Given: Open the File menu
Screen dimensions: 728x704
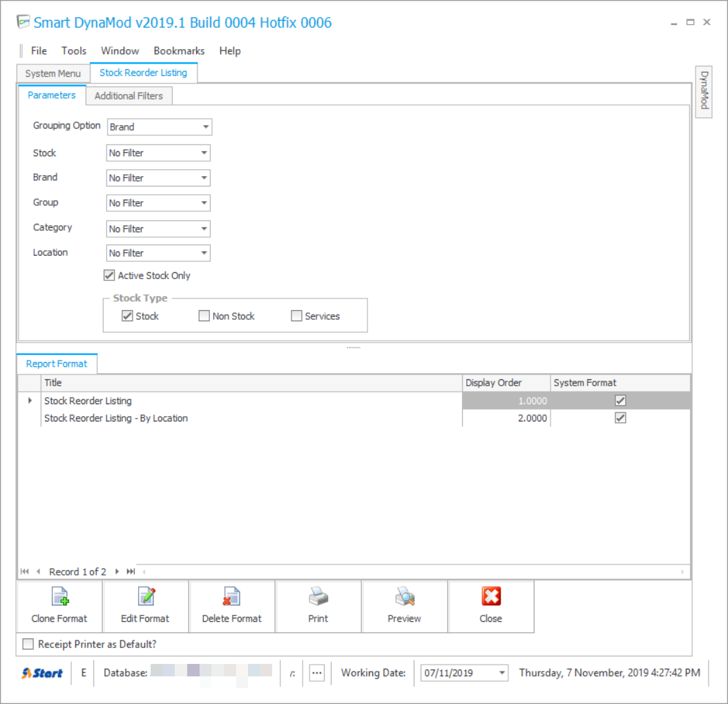Looking at the screenshot, I should pyautogui.click(x=39, y=50).
